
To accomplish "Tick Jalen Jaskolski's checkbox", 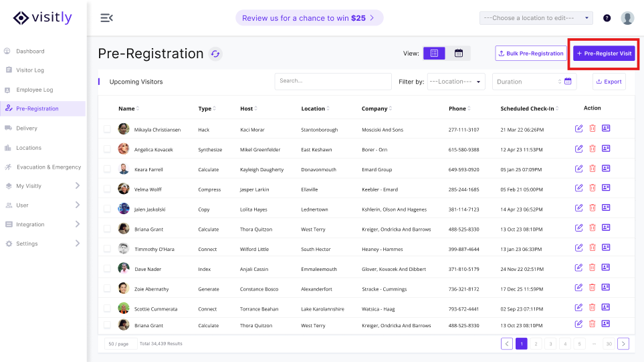I will [x=107, y=209].
